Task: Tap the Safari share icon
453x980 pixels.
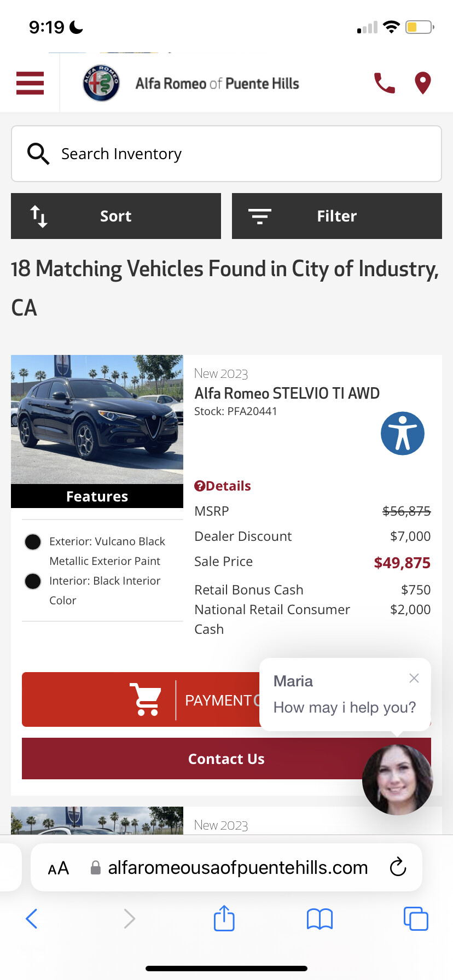Action: [x=224, y=918]
